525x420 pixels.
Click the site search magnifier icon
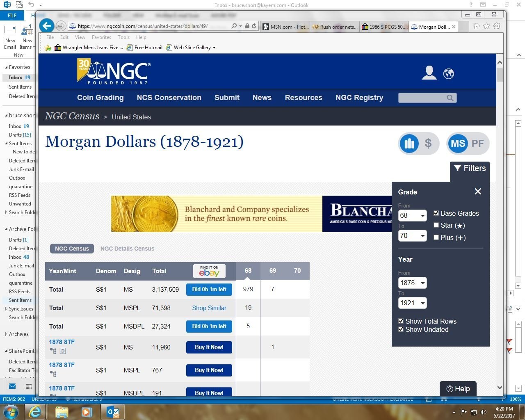[x=450, y=98]
